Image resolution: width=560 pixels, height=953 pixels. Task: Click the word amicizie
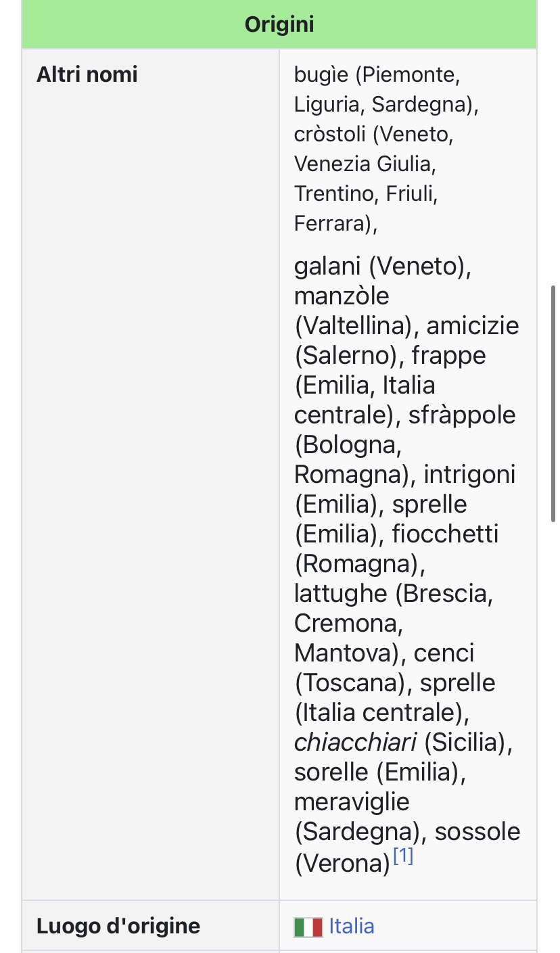pos(472,326)
